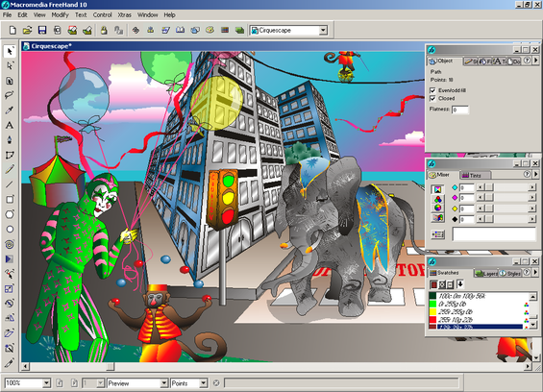Select the Pointer arrow tool
The width and height of the screenshot is (543, 392).
[10, 51]
